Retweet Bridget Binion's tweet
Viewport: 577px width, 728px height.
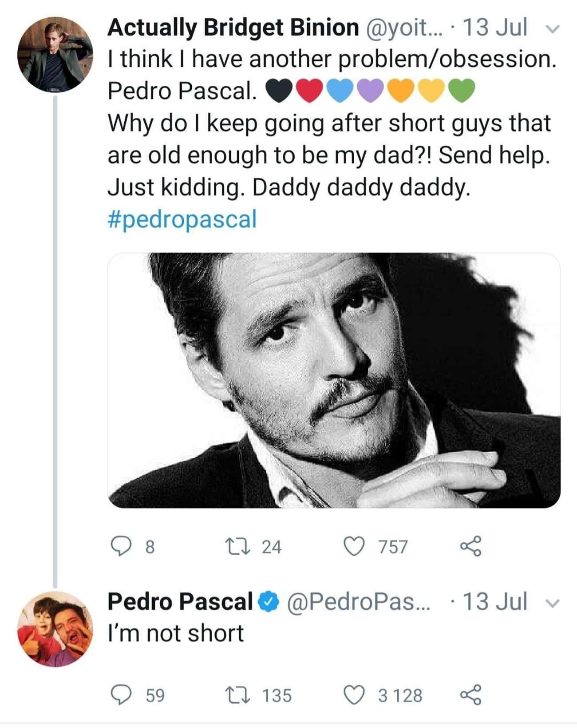click(234, 547)
